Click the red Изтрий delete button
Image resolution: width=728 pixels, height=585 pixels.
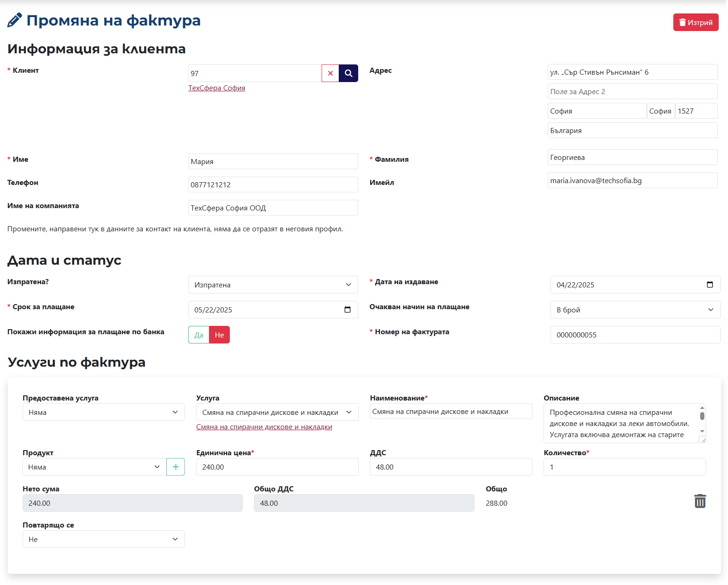click(x=696, y=22)
